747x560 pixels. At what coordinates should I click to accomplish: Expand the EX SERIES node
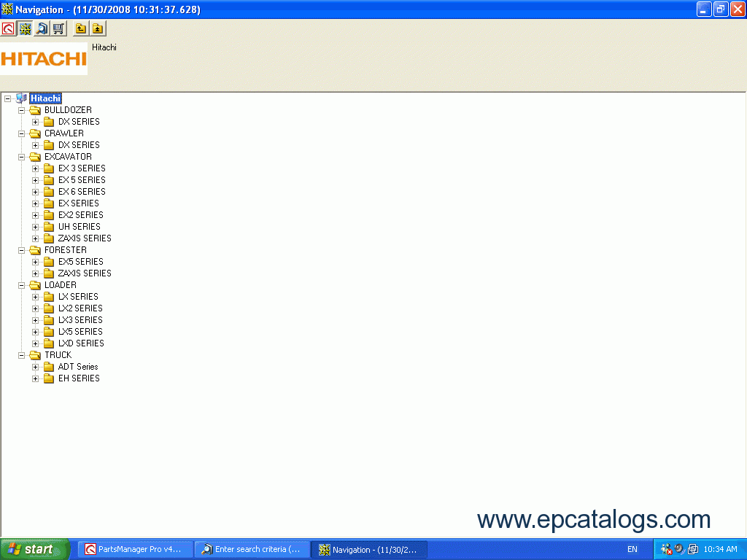(x=35, y=204)
